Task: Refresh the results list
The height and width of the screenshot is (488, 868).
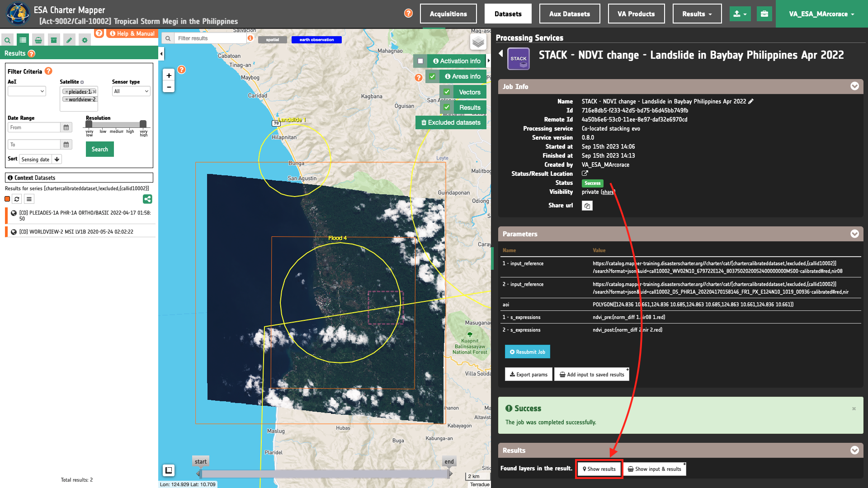Action: [17, 199]
